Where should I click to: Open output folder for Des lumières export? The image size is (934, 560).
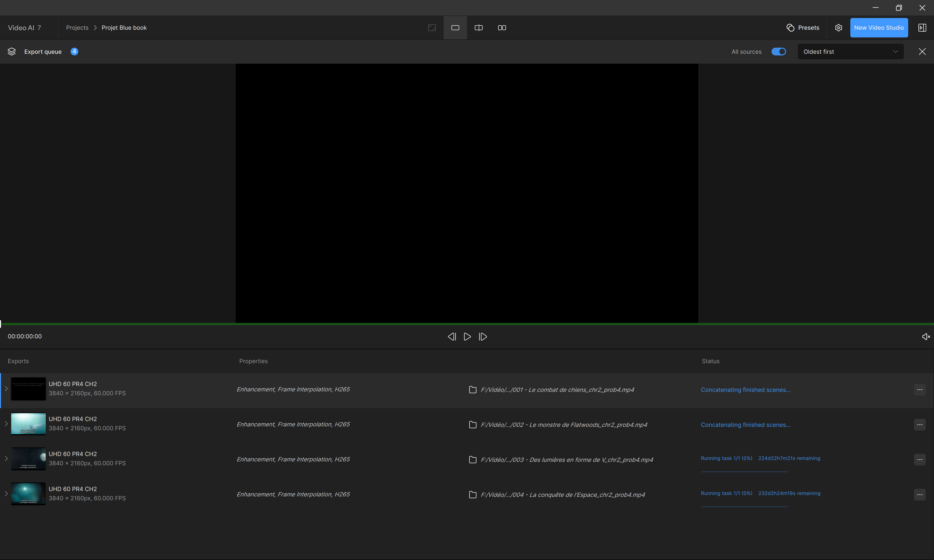coord(472,460)
